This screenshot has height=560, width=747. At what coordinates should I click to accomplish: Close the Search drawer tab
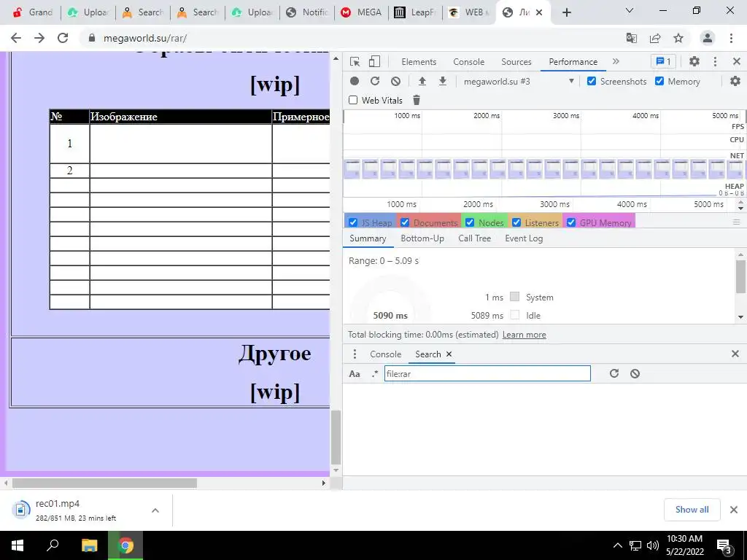(x=449, y=354)
